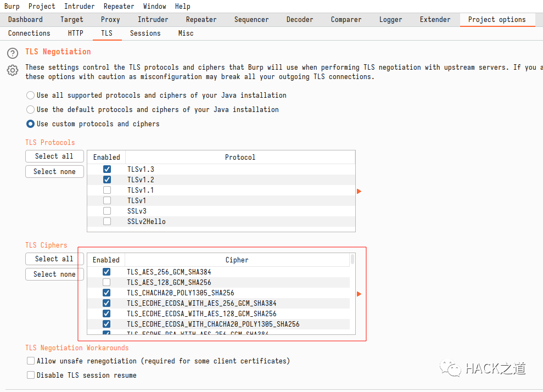
Task: Open the Burp menu
Action: [x=12, y=6]
